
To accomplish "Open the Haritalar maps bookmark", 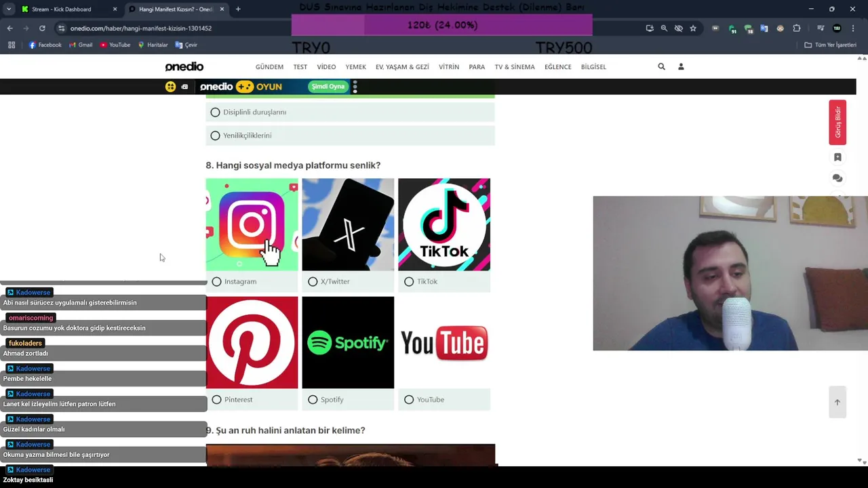I will coord(153,45).
